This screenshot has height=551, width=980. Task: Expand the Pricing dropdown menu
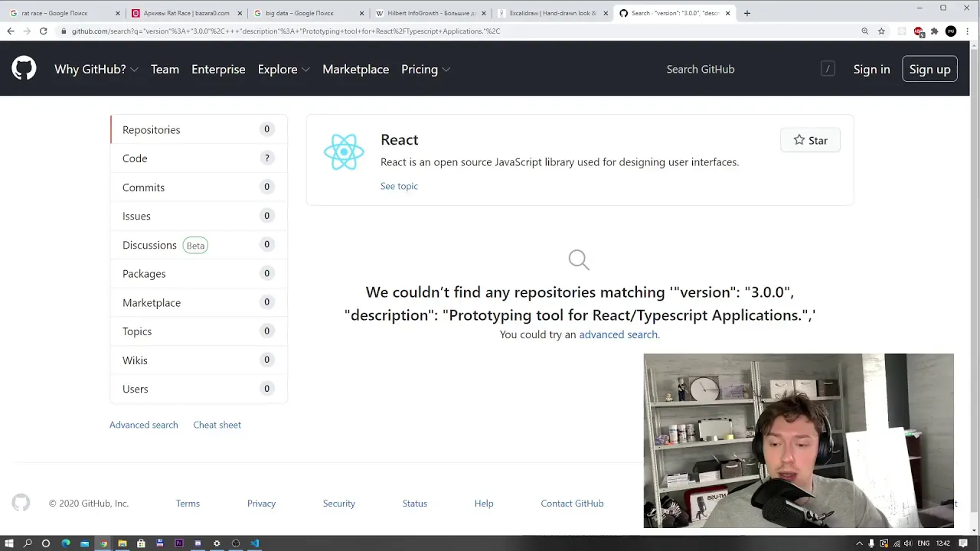(426, 69)
